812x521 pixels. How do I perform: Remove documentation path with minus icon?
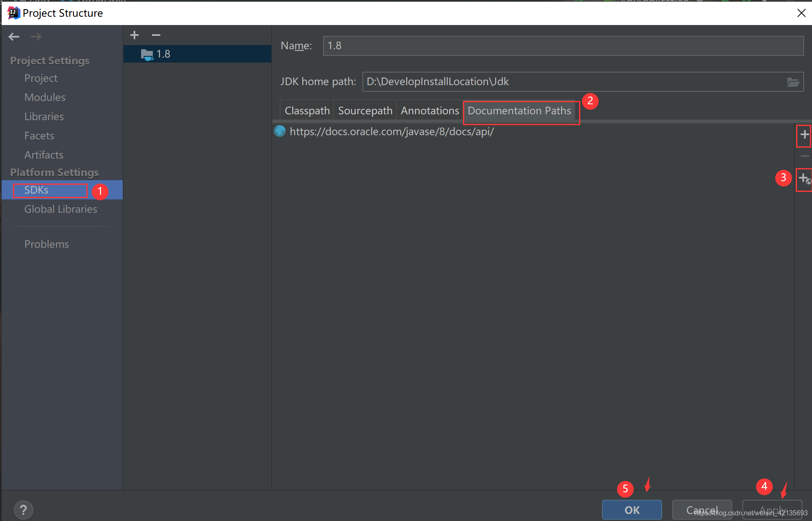pyautogui.click(x=804, y=156)
